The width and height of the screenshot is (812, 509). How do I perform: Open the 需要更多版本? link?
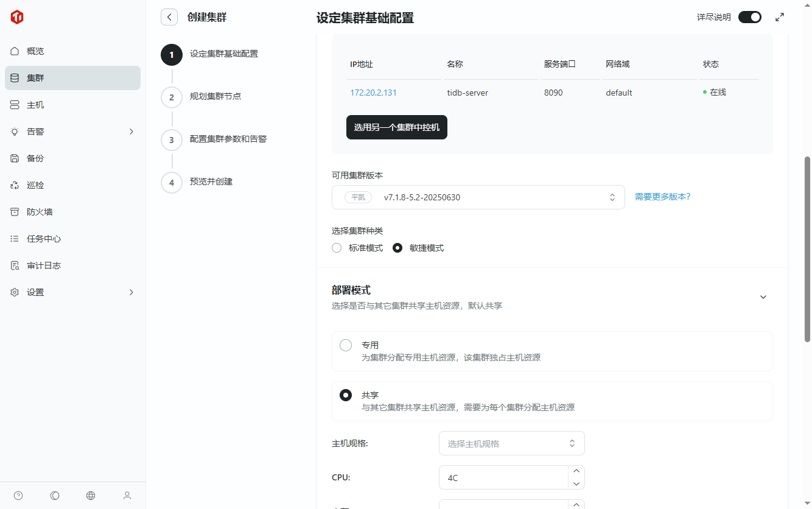point(663,197)
